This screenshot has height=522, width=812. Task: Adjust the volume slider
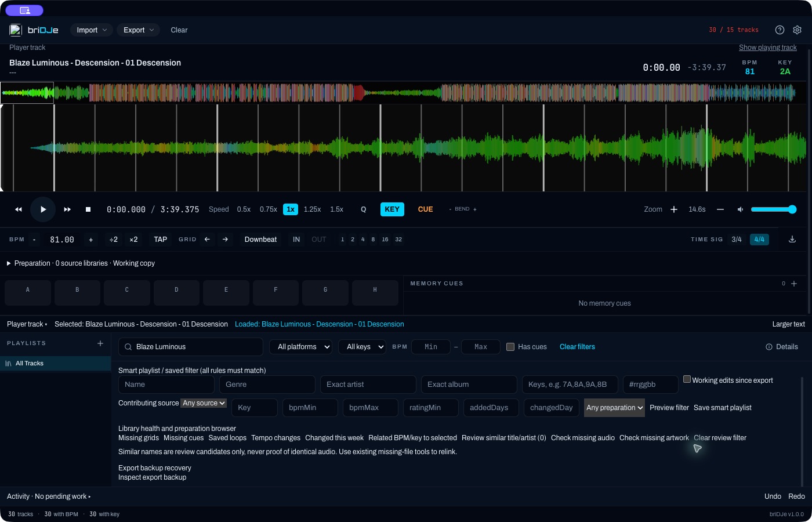(774, 209)
